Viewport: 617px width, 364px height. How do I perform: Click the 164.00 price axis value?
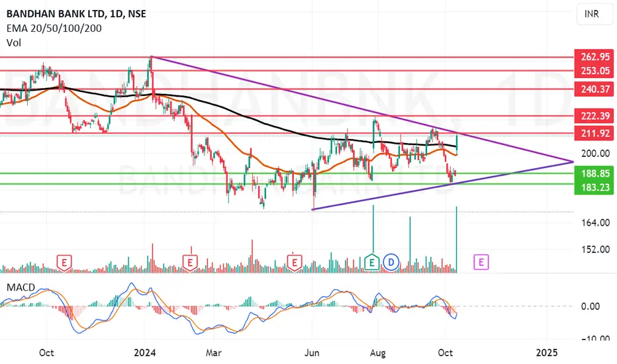[x=595, y=223]
